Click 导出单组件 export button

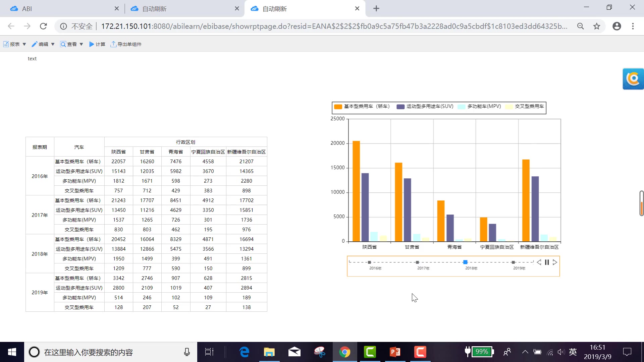point(126,44)
